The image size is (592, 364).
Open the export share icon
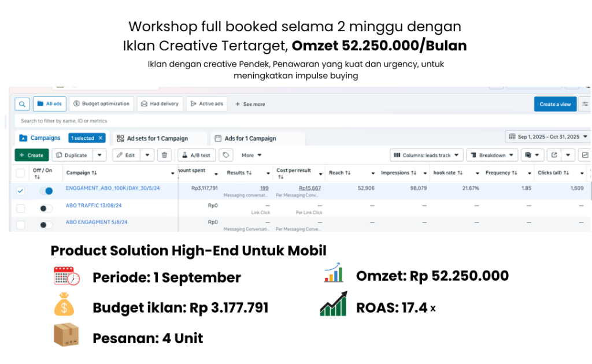(x=553, y=155)
